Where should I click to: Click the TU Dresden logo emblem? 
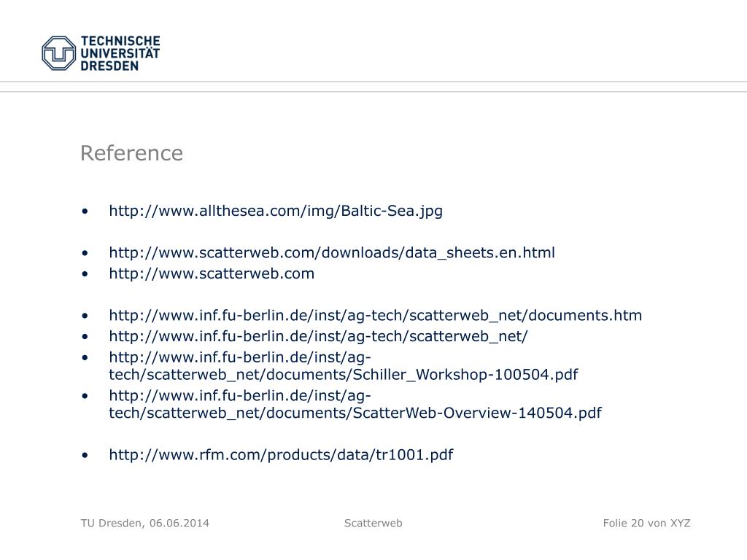point(58,53)
